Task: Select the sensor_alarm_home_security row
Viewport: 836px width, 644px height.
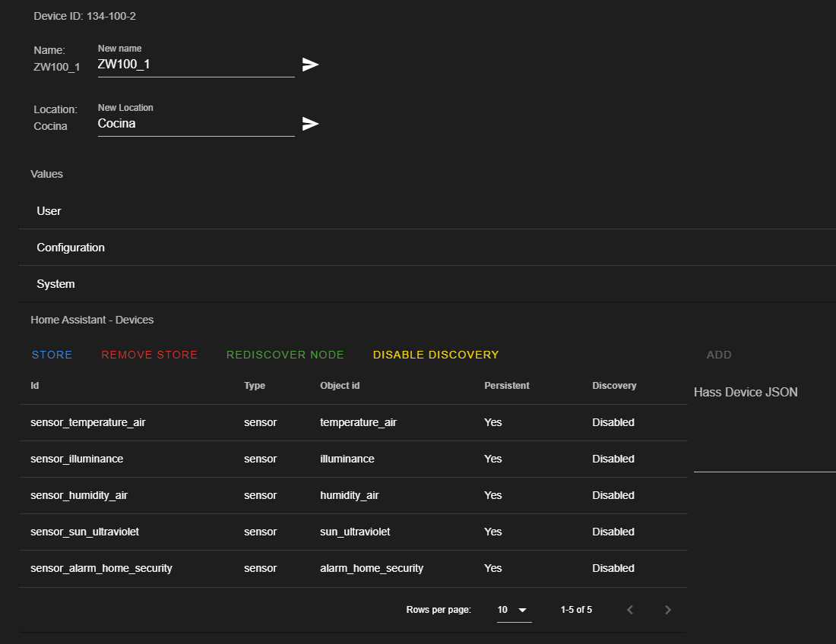Action: pyautogui.click(x=353, y=568)
